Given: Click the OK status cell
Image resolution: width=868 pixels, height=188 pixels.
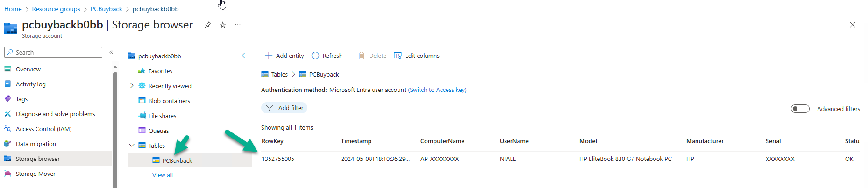Looking at the screenshot, I should point(849,159).
